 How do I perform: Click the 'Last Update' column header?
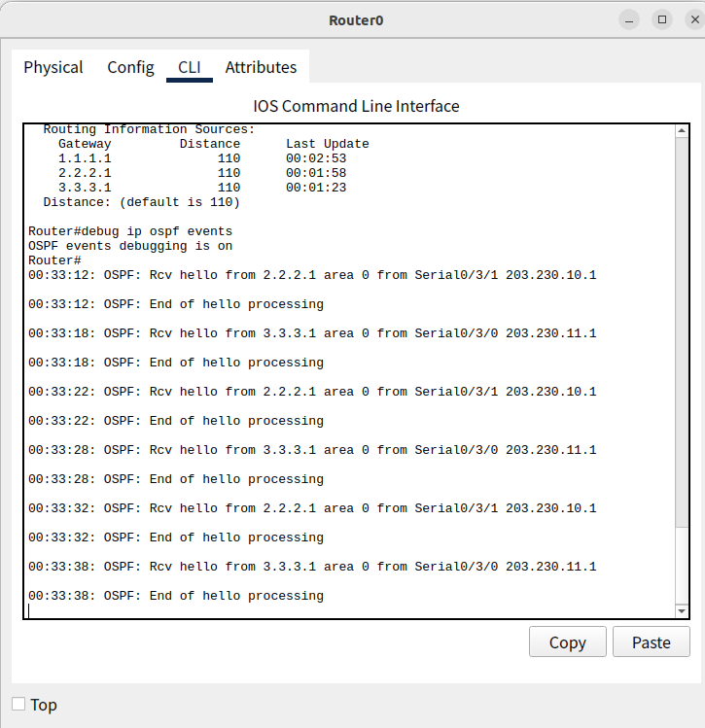point(328,144)
